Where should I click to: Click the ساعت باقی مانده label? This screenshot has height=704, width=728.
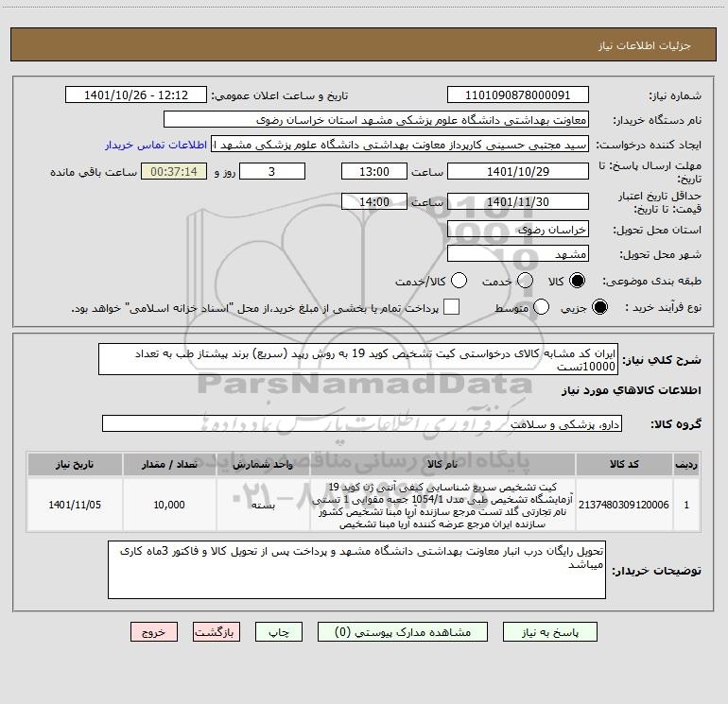pyautogui.click(x=94, y=172)
